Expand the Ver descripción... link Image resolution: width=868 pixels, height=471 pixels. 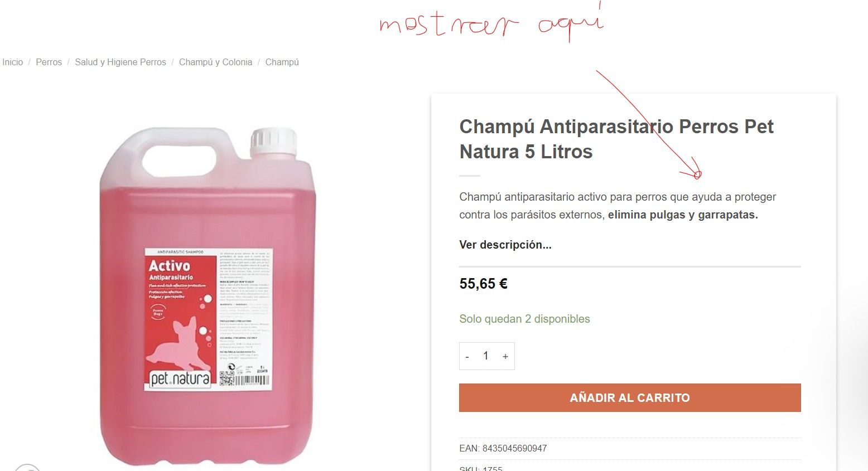(505, 245)
